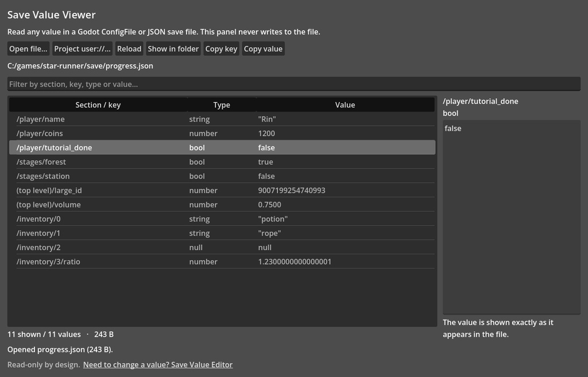Copy the selected value
This screenshot has width=588, height=377.
point(263,49)
